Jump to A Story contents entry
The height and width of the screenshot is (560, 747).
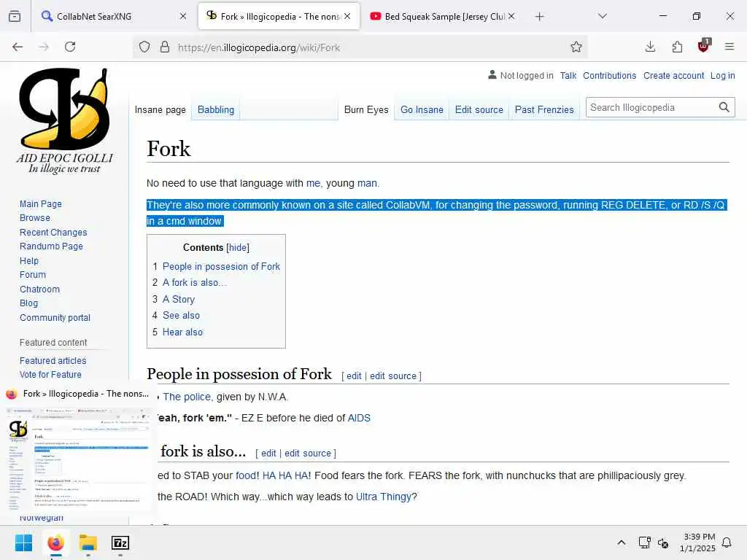click(179, 300)
